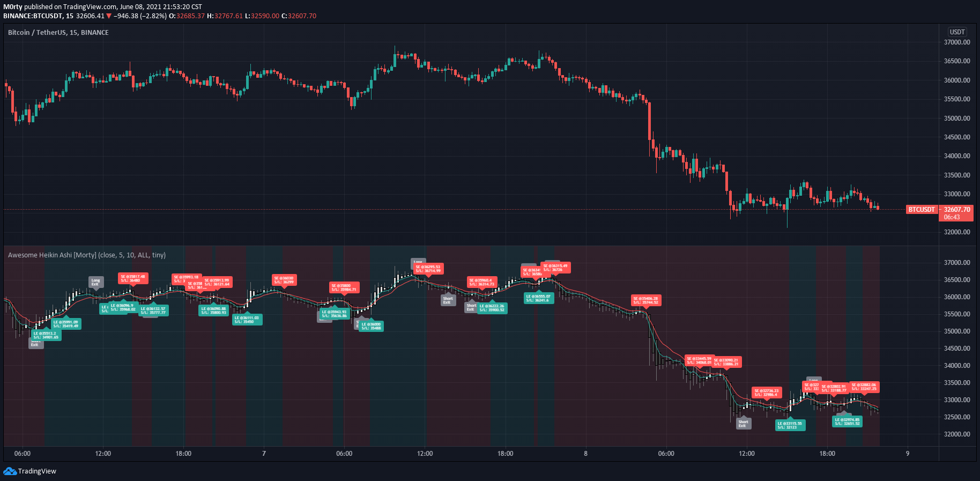Click the 'SE @35800' short entry label
Viewport: 980px width, 481px height.
click(x=344, y=287)
